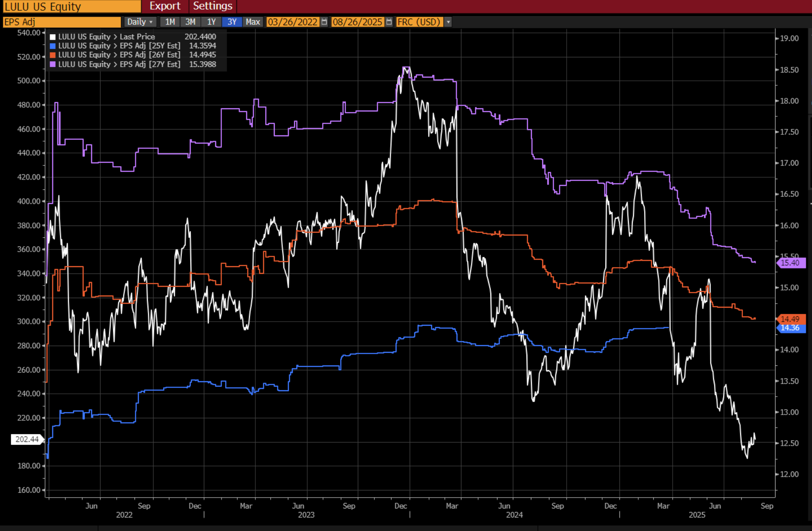
Task: Click the purple 27Y Est legend swatch
Action: pos(53,65)
